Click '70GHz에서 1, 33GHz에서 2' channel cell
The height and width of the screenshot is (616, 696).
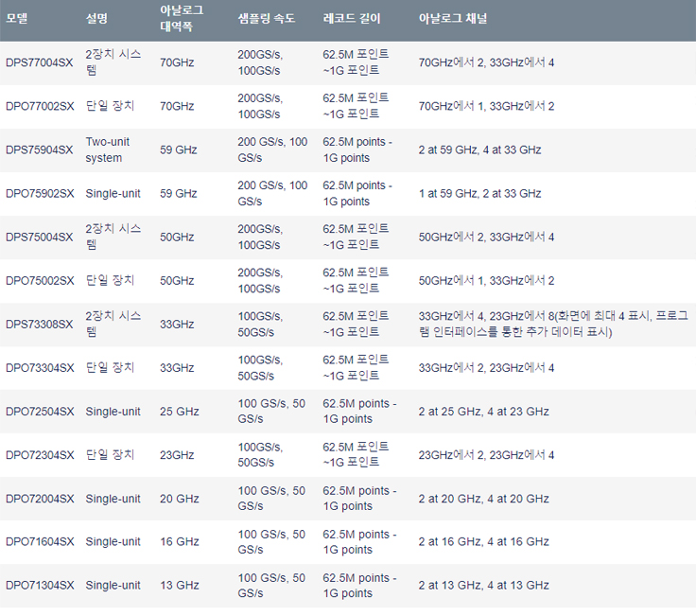pyautogui.click(x=486, y=106)
